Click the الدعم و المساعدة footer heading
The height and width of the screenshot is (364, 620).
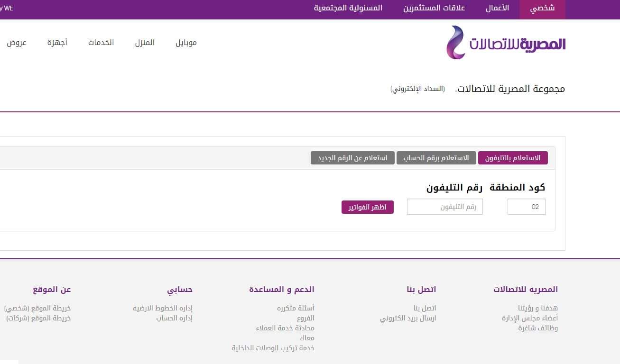[x=282, y=289]
